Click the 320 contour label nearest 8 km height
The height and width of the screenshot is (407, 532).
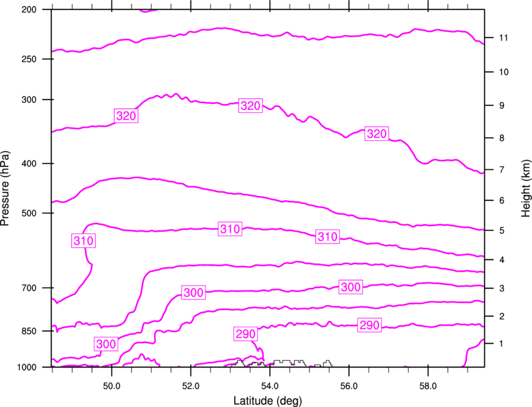click(377, 134)
